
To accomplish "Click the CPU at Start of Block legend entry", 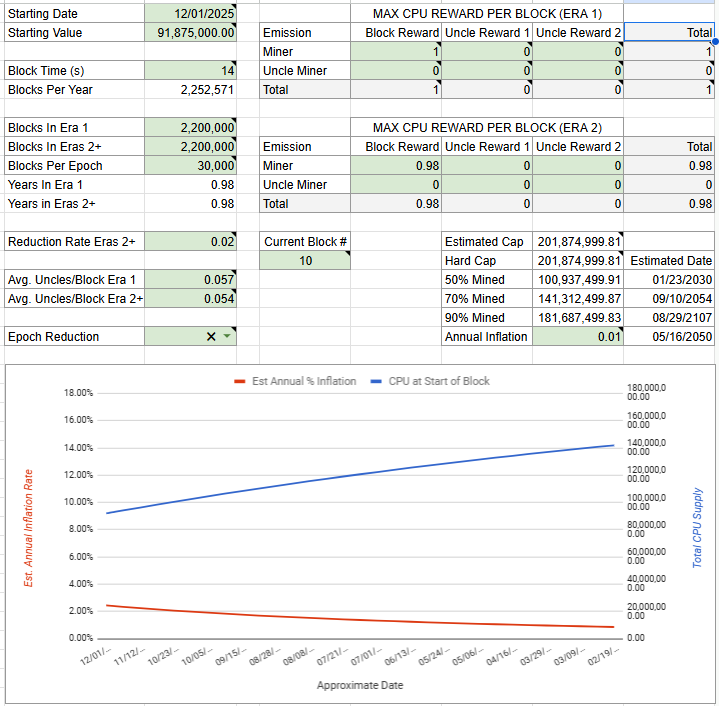I will (430, 381).
